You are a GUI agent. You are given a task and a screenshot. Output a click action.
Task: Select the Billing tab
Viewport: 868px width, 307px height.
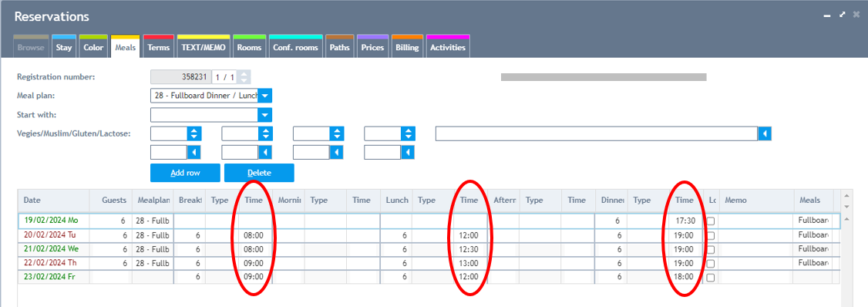coord(407,47)
